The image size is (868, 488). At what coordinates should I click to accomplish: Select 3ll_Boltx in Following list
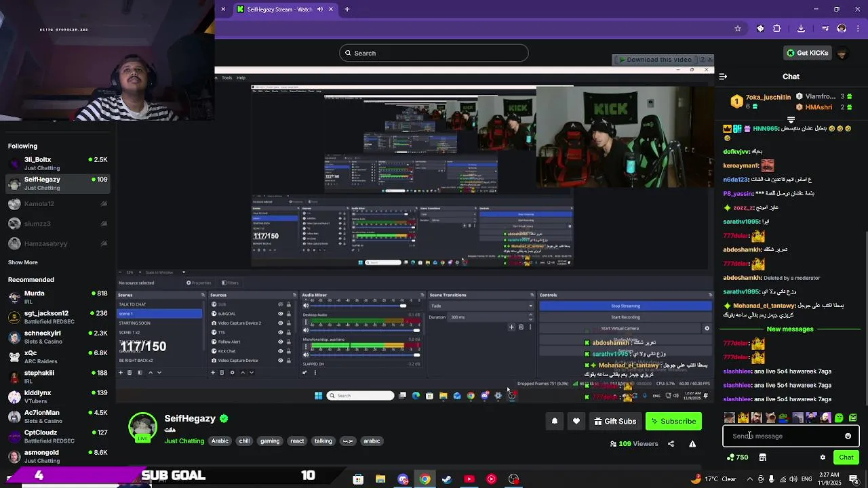[58, 163]
